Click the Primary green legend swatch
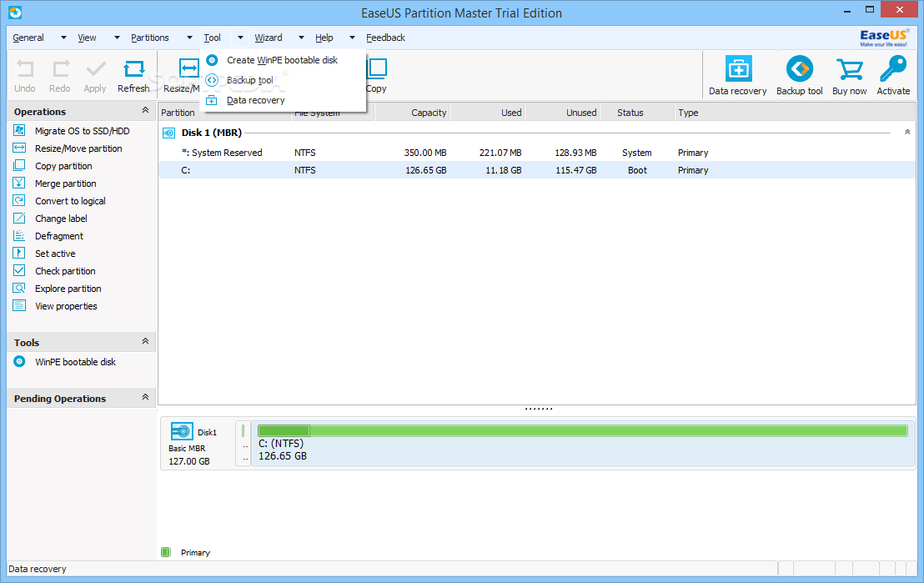The image size is (924, 583). 166,552
